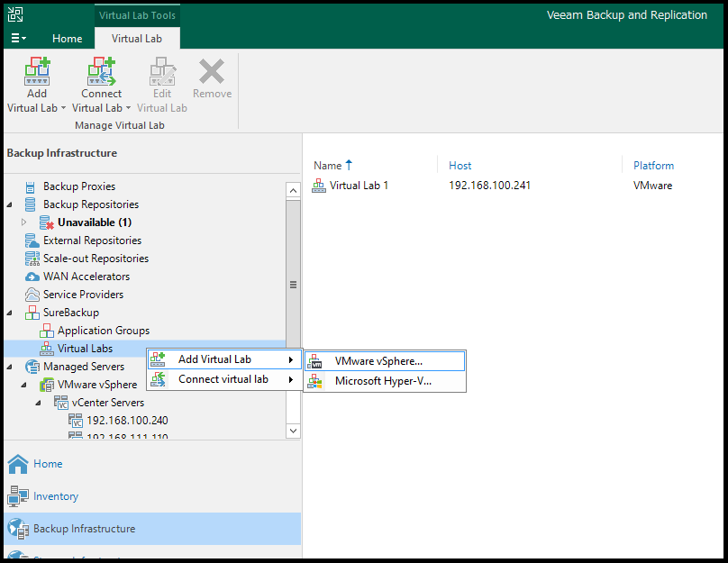Sort the list by Host column
The height and width of the screenshot is (563, 728).
pos(460,166)
